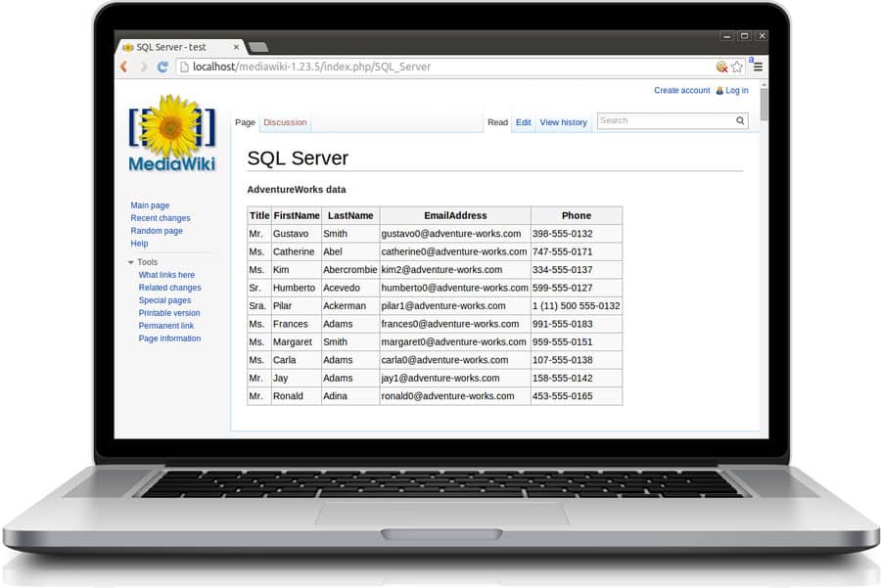Click humberto0@adventure-works.com cell
The width and height of the screenshot is (881, 588).
[x=455, y=288]
